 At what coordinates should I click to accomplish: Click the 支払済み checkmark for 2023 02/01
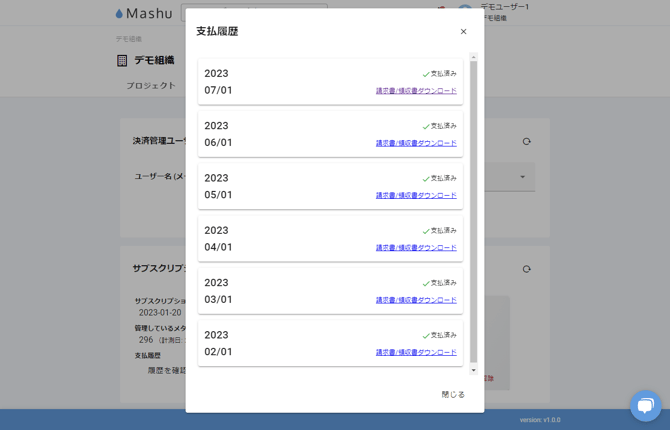click(426, 335)
